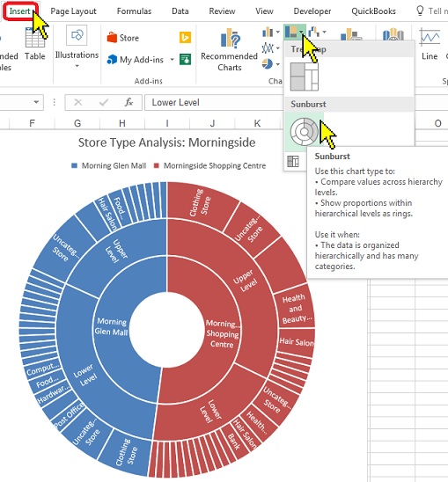Select column O header

437,123
